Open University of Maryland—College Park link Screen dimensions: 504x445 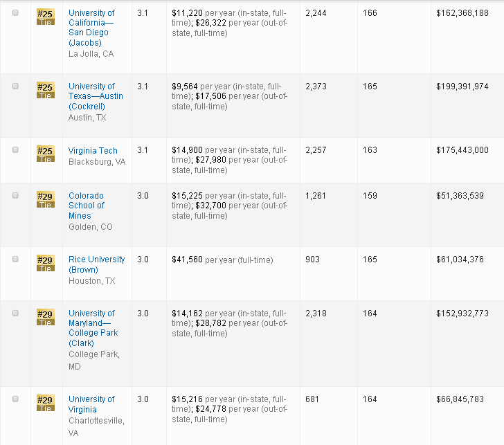pyautogui.click(x=93, y=328)
